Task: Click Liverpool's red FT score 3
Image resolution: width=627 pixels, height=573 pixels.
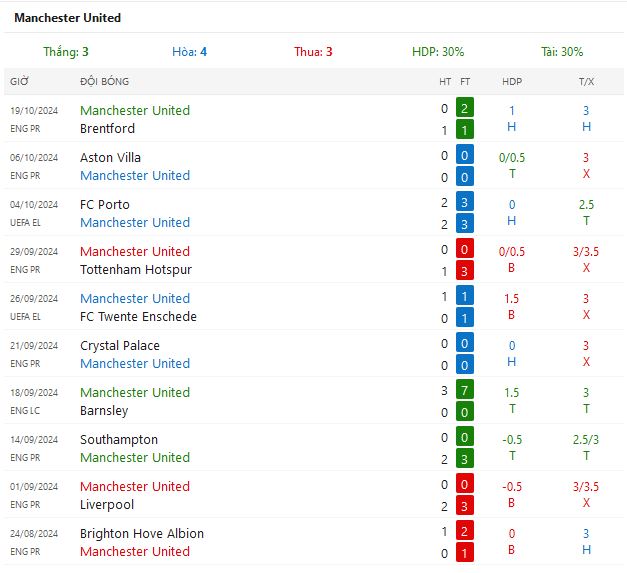Action: click(x=465, y=505)
